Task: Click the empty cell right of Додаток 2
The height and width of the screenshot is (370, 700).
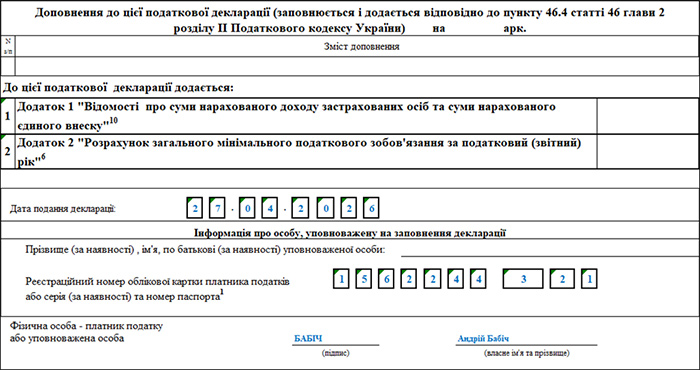Action: (x=648, y=151)
